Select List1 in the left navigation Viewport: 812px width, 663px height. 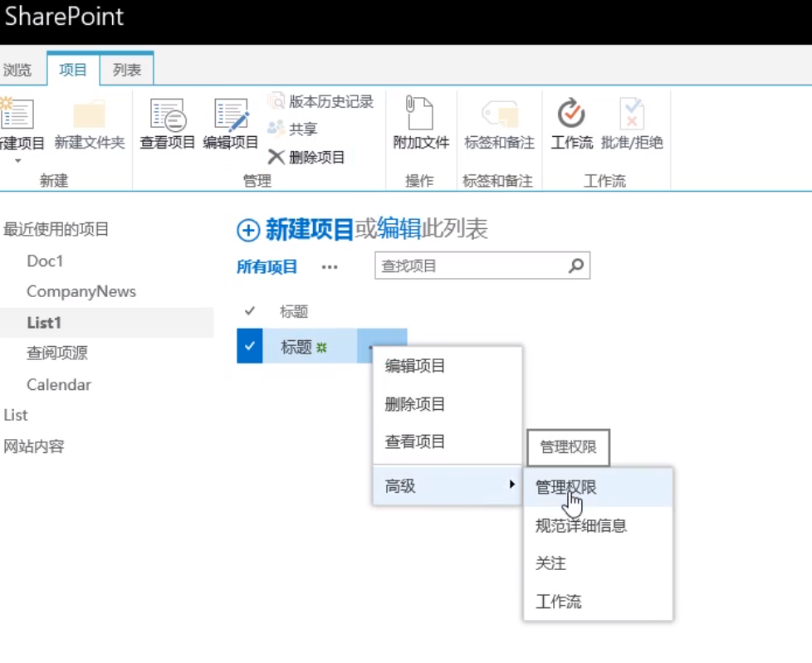44,323
